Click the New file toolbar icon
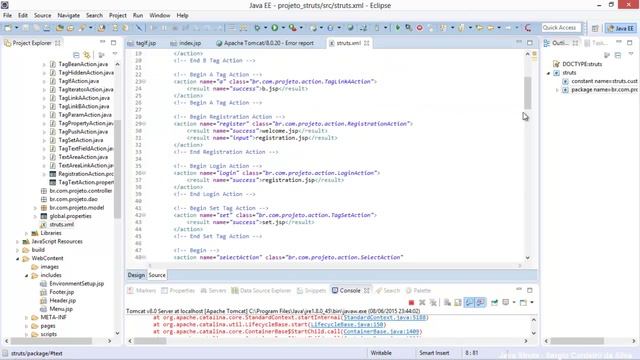The width and height of the screenshot is (640, 360). coord(8,28)
